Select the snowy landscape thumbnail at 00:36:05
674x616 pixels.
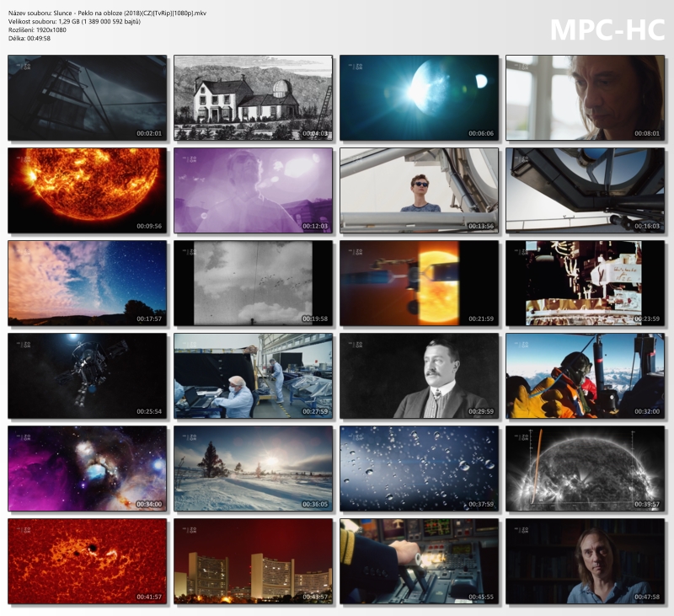coord(253,469)
